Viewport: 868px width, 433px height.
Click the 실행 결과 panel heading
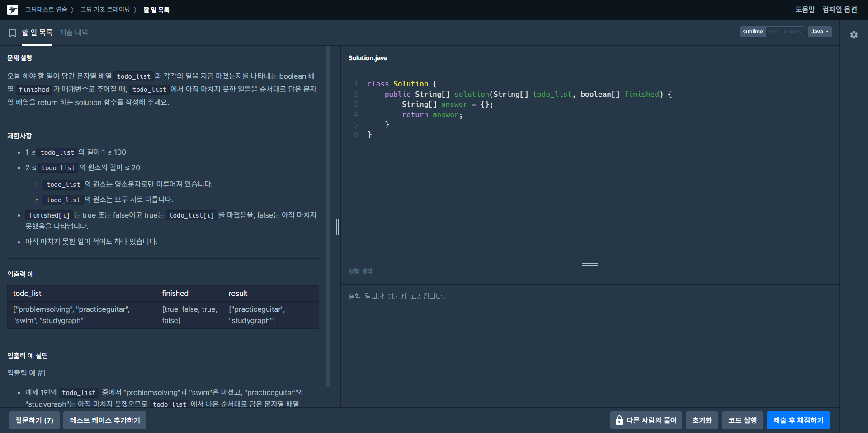click(361, 271)
